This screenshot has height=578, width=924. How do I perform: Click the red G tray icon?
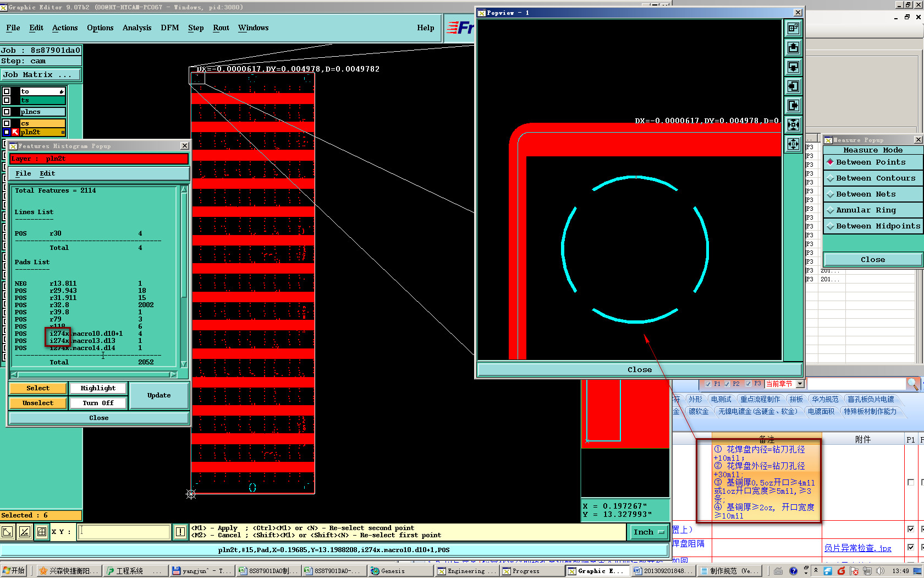click(841, 571)
